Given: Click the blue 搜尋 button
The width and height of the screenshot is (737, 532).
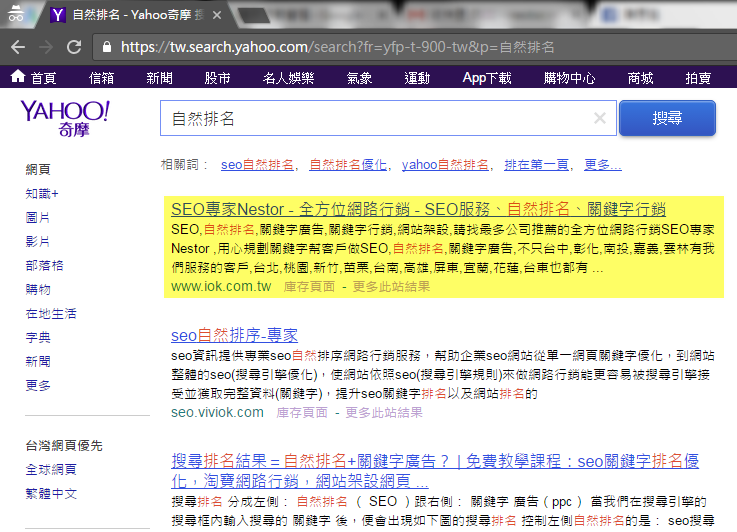Looking at the screenshot, I should 667,118.
